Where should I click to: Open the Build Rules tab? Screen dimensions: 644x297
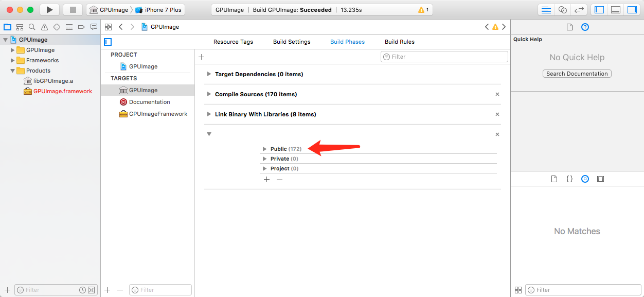click(400, 42)
